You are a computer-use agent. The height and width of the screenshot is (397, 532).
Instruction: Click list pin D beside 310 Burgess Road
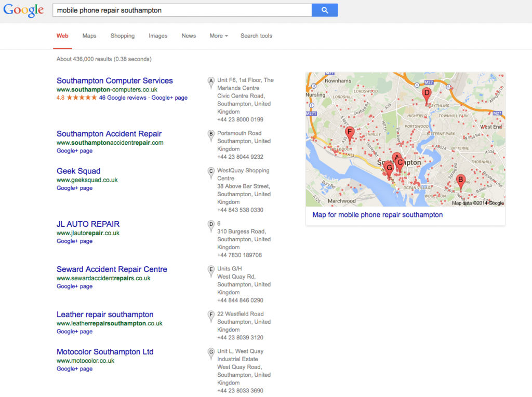click(x=211, y=226)
